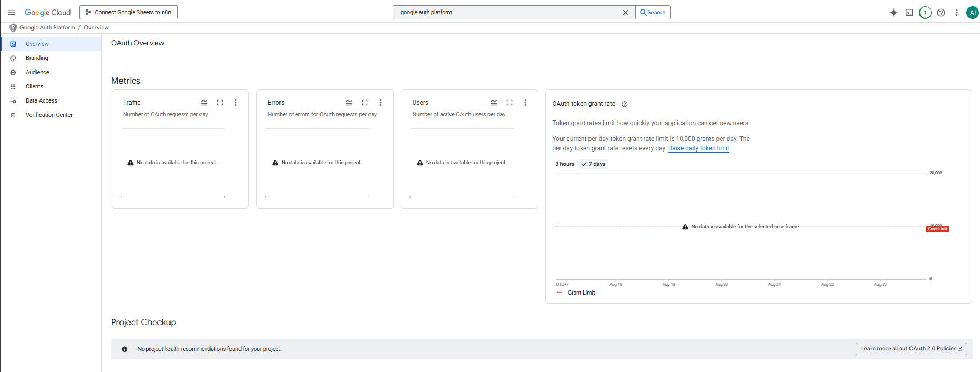Click the Metrics section heading
This screenshot has width=980, height=372.
pyautogui.click(x=126, y=81)
